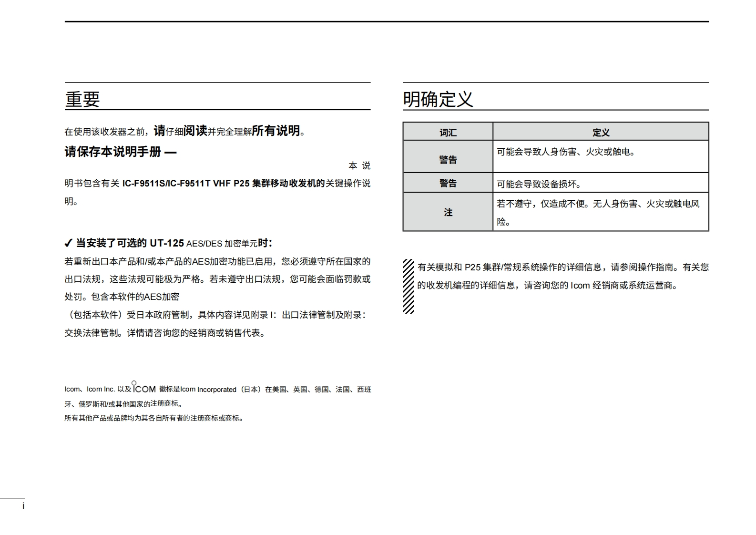Click the 明确定义 section heading
Screen dimensions: 756x535
[438, 99]
